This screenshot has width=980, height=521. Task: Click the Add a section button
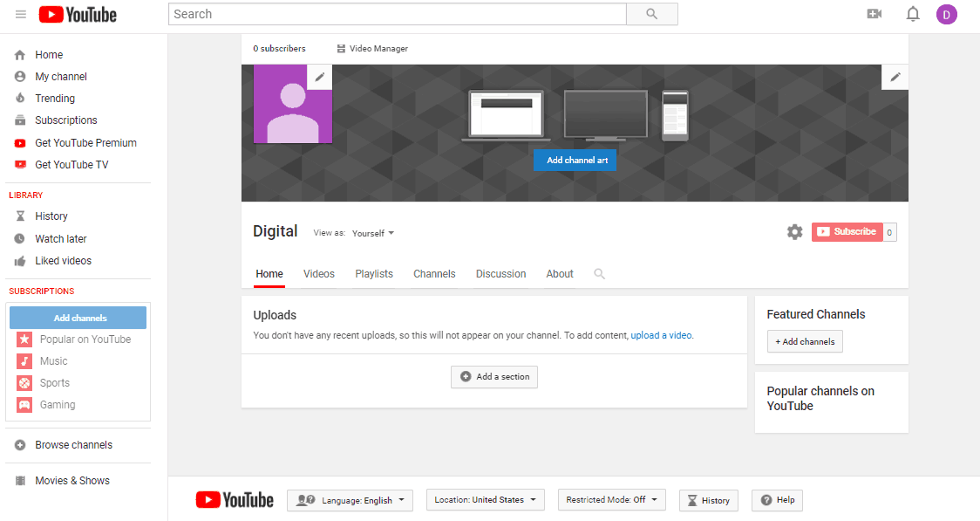(x=494, y=376)
